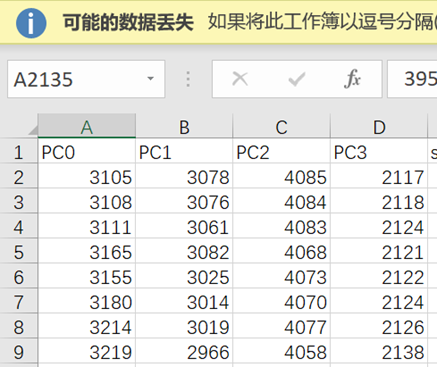This screenshot has height=367, width=437.
Task: Select the cell with value 3108
Action: pos(87,202)
